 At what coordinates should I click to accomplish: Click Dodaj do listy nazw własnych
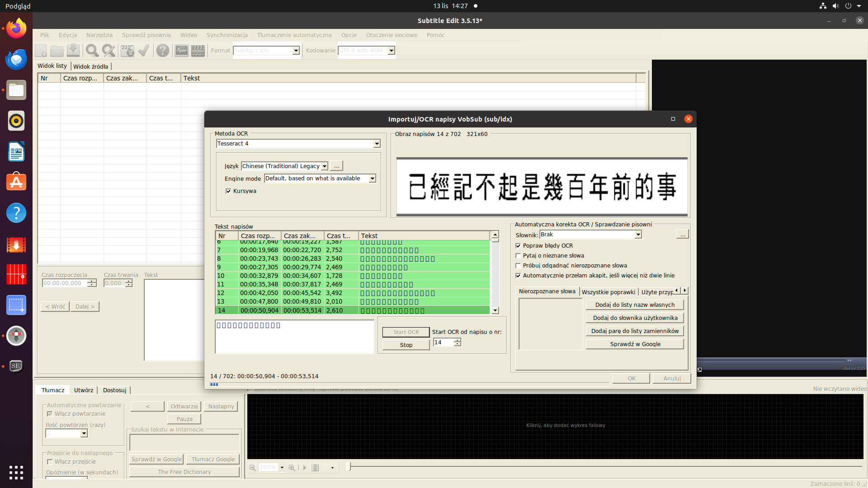(635, 305)
